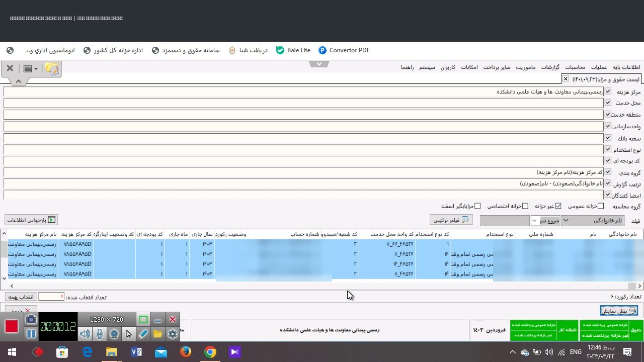Viewport: 644px width, 362px height.
Task: Open the نام خانوادگی field dropdown
Action: click(x=593, y=221)
